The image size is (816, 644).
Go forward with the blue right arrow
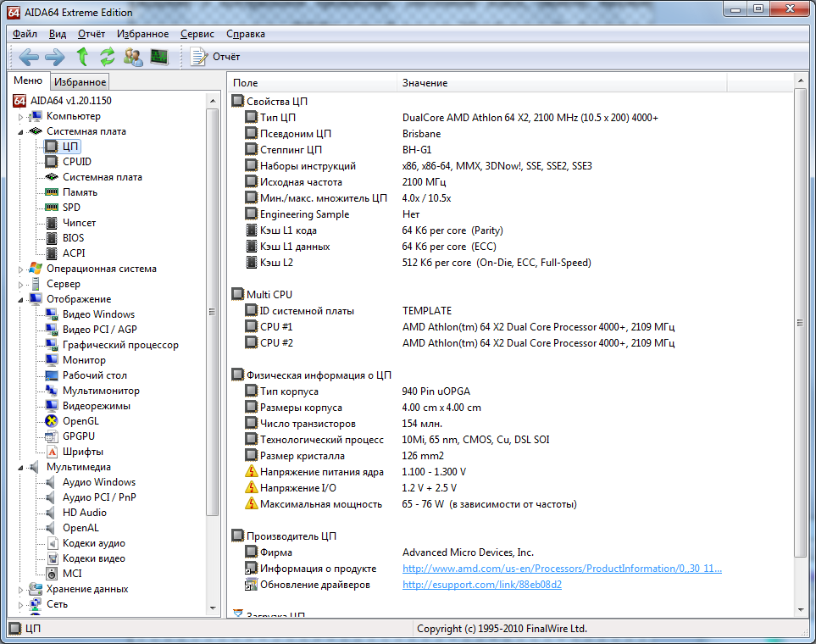[x=54, y=57]
